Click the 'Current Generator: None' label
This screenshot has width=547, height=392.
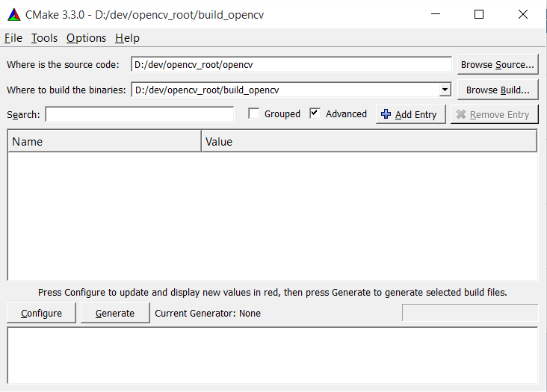pos(208,314)
